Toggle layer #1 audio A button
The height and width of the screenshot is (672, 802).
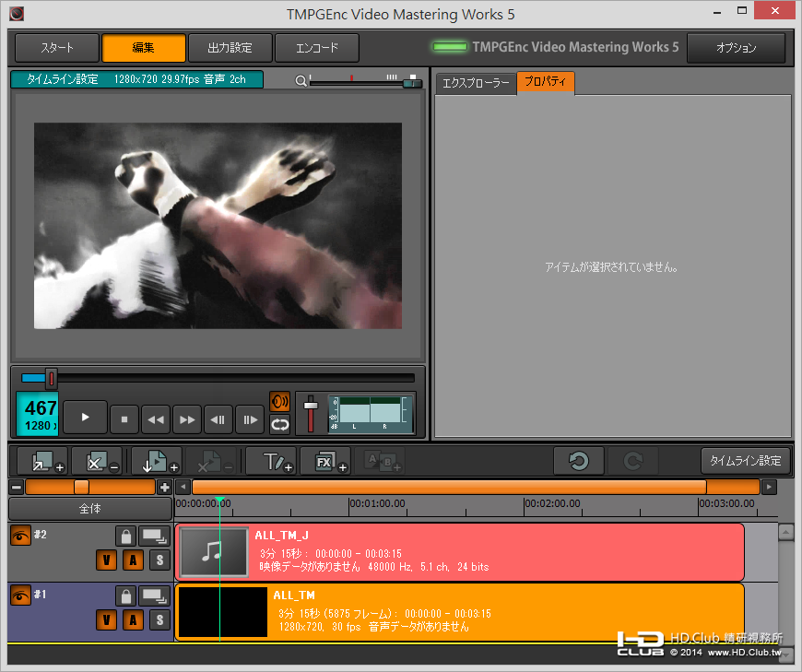coord(133,620)
